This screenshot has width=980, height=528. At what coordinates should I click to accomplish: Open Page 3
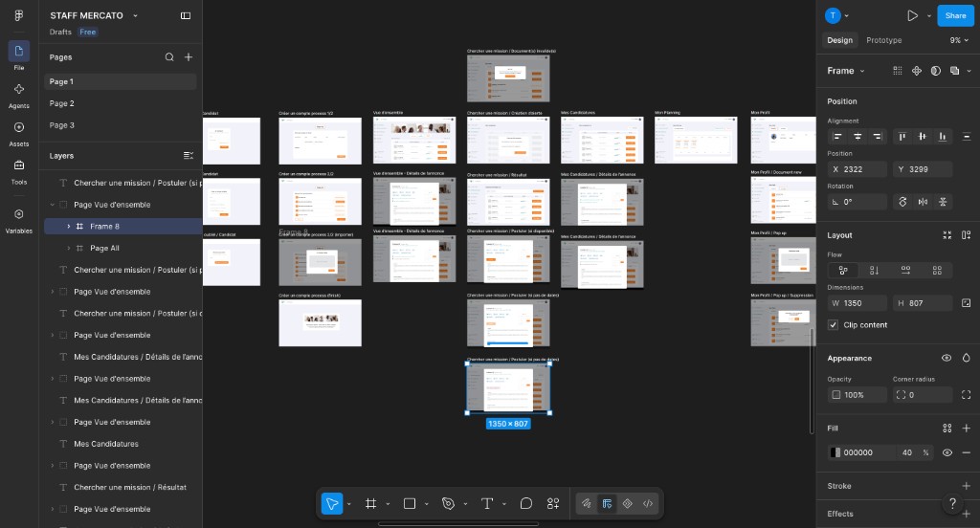pyautogui.click(x=120, y=125)
